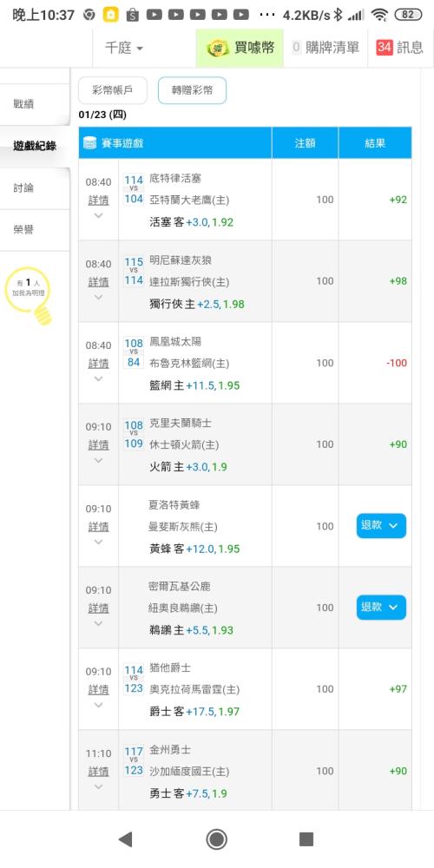Image resolution: width=434 pixels, height=868 pixels.
Task: Expand the 退款 dropdown for the Hornets game
Action: [x=381, y=526]
